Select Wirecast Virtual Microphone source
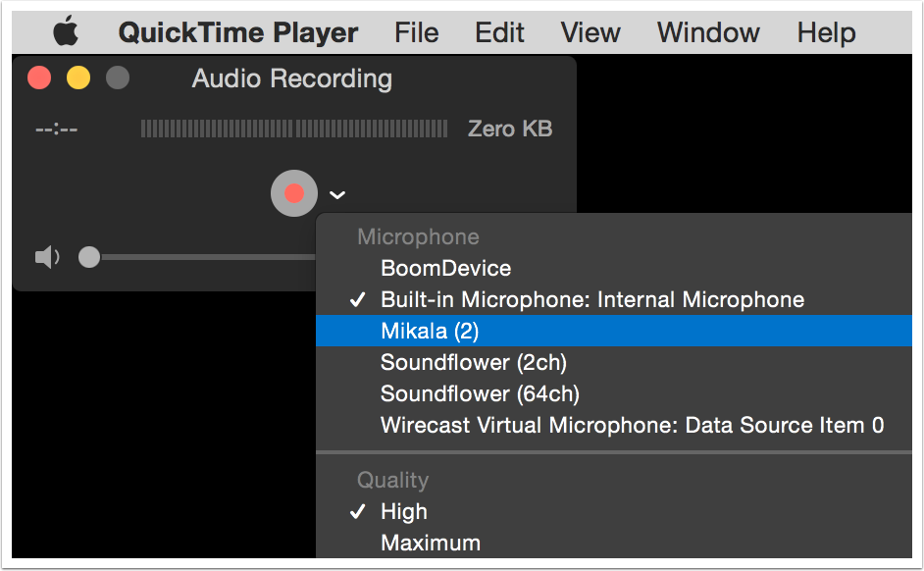 click(632, 426)
